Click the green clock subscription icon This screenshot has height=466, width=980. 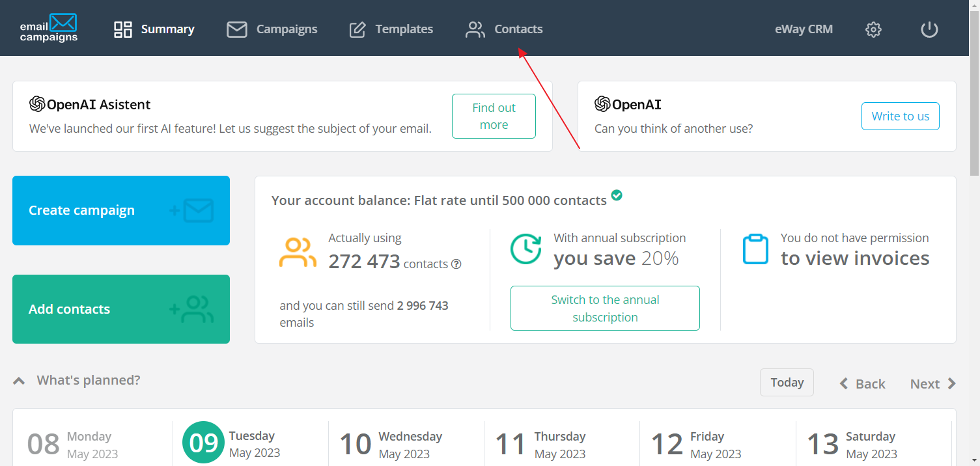point(525,249)
